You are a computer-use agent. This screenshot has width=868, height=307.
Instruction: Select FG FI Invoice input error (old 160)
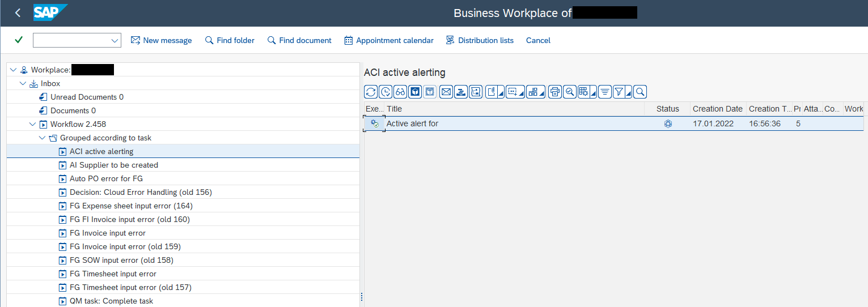[130, 219]
